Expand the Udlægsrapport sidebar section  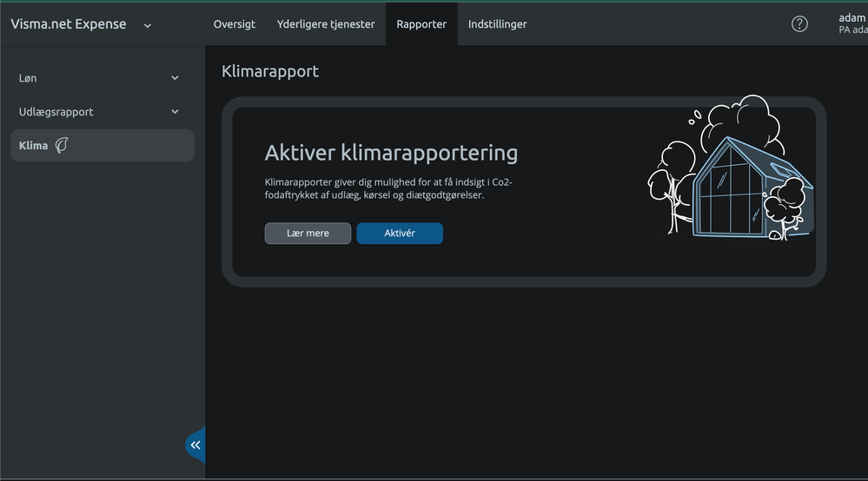click(103, 112)
